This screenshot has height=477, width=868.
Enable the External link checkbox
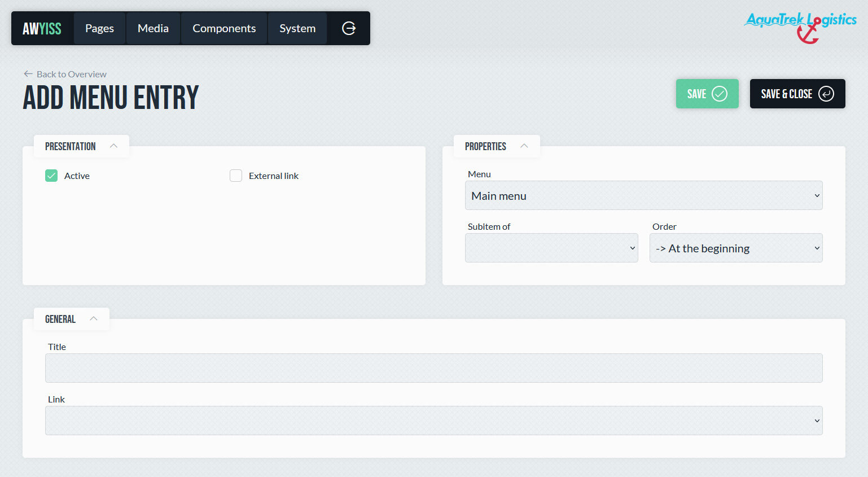click(x=236, y=176)
